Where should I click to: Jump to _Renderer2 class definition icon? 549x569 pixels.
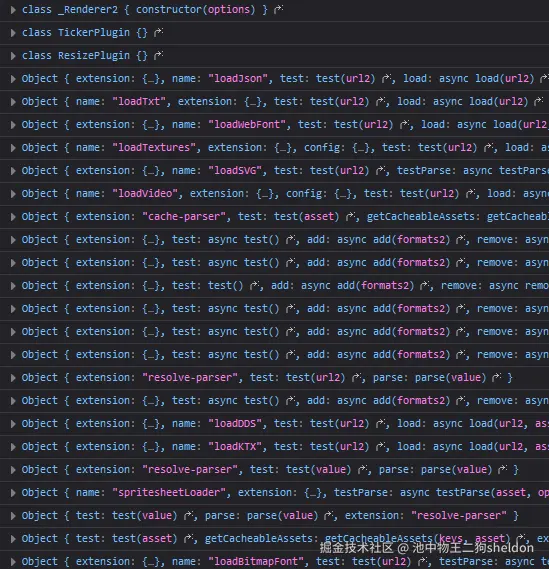click(x=278, y=9)
